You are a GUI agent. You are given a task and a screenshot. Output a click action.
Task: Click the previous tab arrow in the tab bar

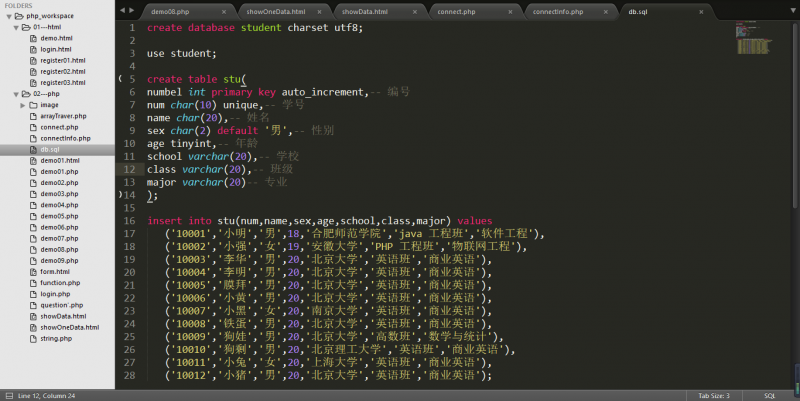pos(122,10)
